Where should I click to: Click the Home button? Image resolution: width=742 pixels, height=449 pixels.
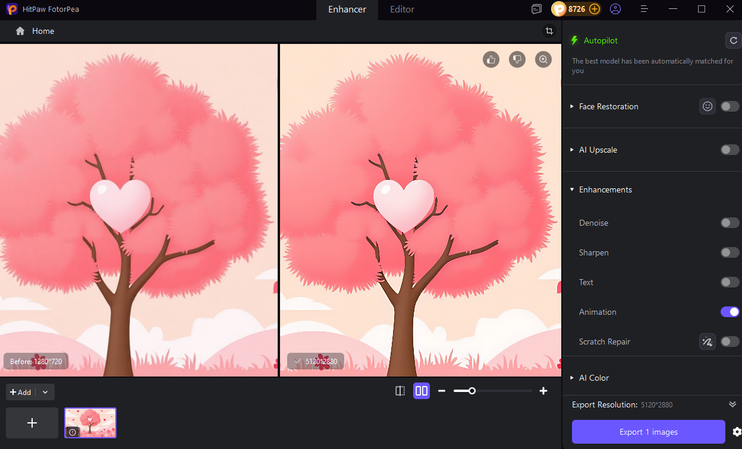point(35,31)
